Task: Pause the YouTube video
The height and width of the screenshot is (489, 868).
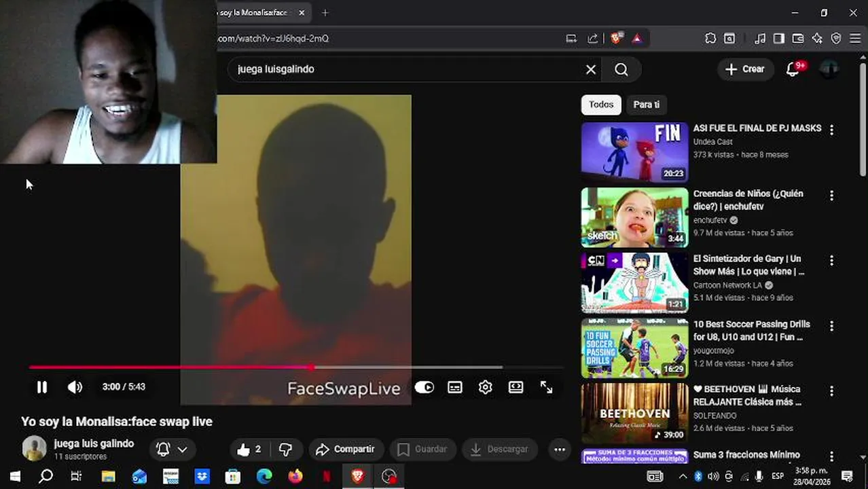Action: (x=42, y=387)
